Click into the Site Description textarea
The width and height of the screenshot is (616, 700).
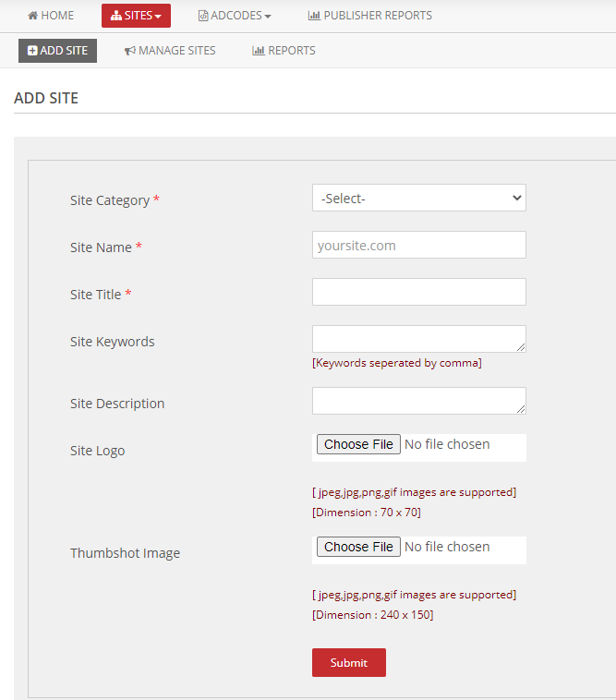(x=419, y=401)
